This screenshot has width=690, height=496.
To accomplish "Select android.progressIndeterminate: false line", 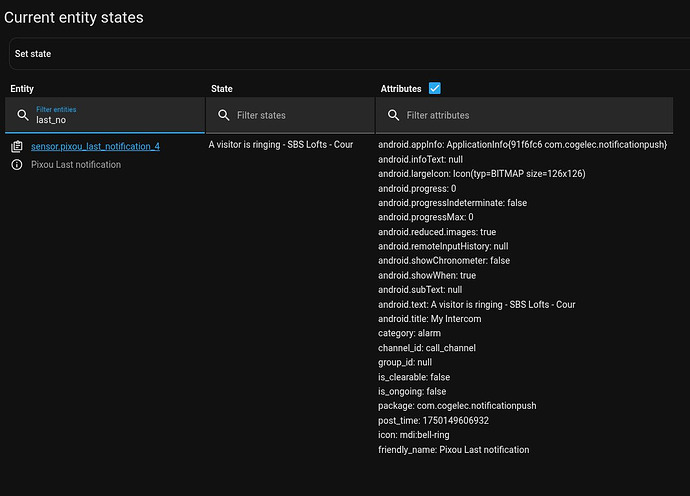I will coord(452,203).
